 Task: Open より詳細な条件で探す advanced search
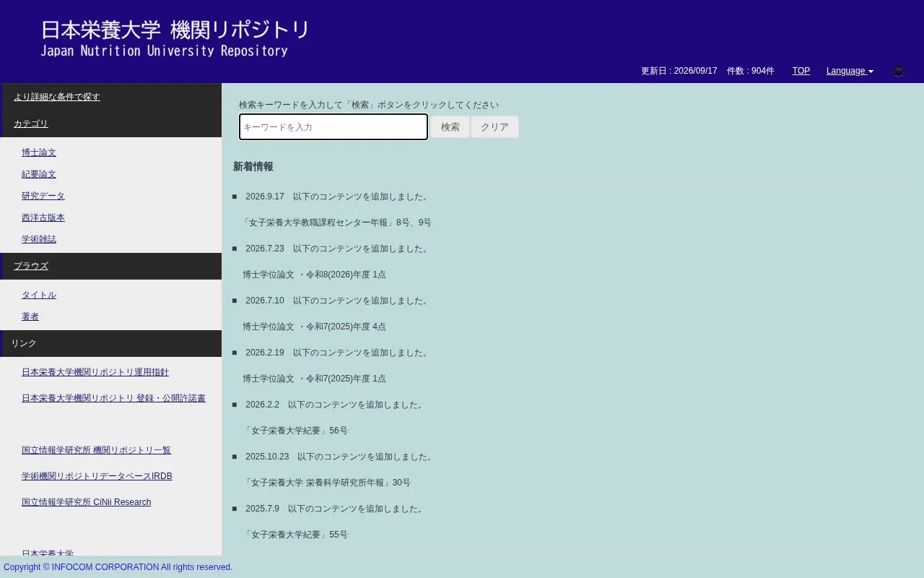coord(57,97)
